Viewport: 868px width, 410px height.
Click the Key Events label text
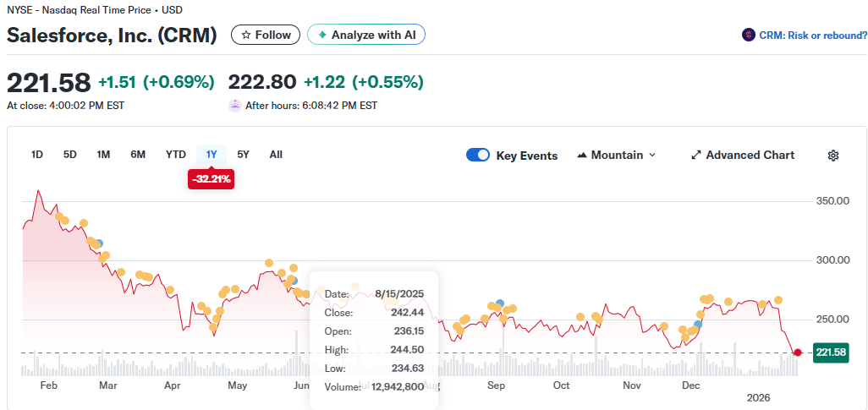(526, 156)
